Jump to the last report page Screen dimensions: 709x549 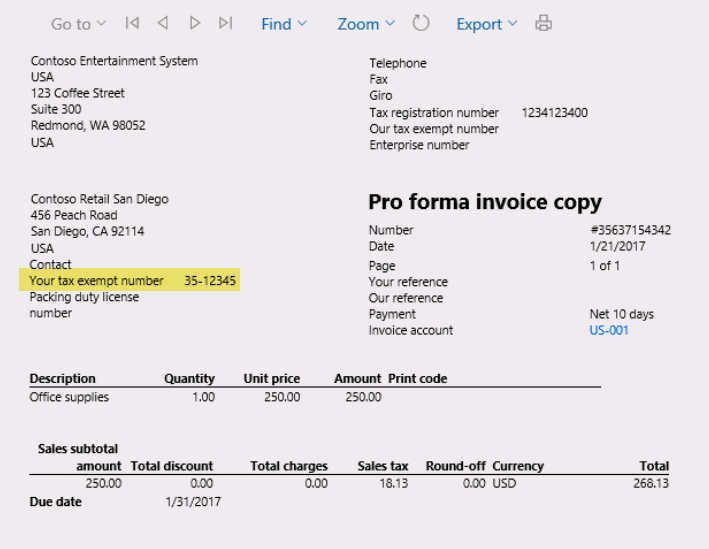[225, 23]
